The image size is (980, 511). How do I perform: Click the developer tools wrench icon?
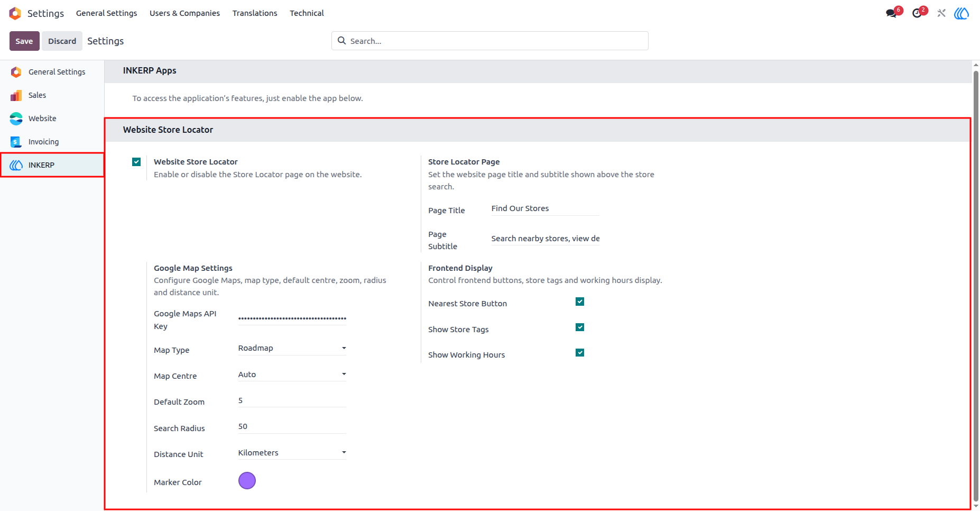tap(941, 13)
